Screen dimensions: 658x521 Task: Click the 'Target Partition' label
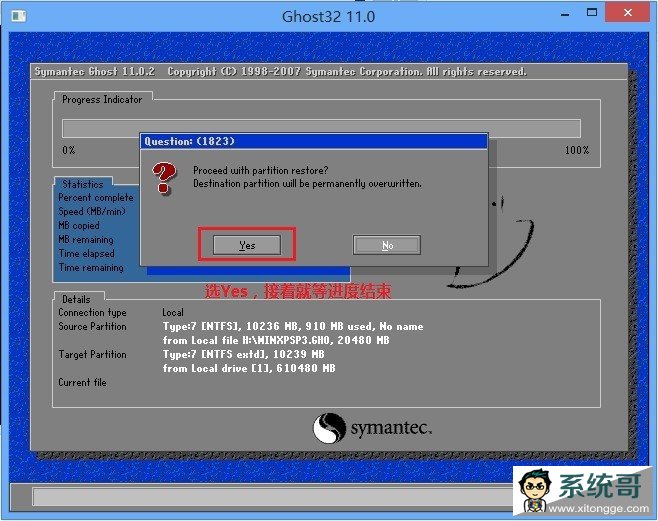(92, 354)
